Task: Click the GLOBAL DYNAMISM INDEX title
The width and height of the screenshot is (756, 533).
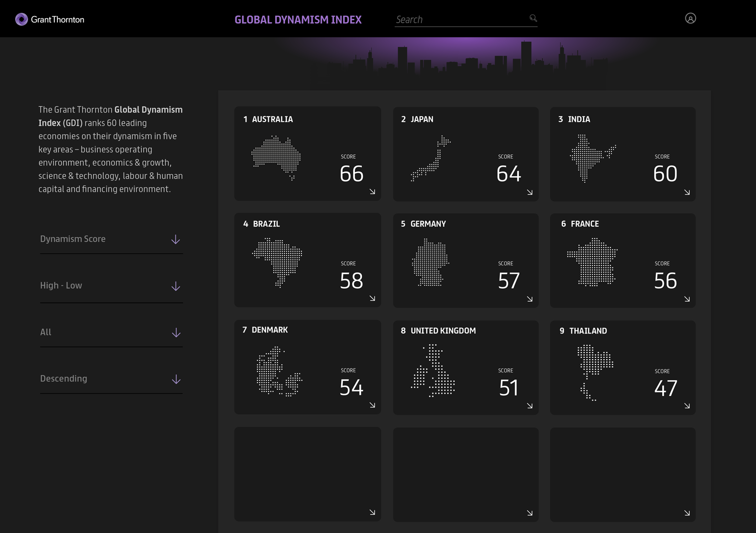Action: point(298,19)
